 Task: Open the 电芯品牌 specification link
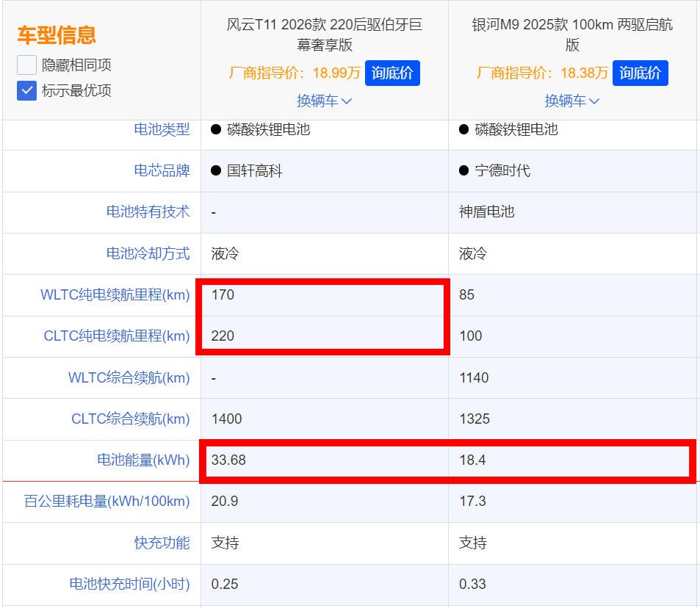(x=161, y=171)
